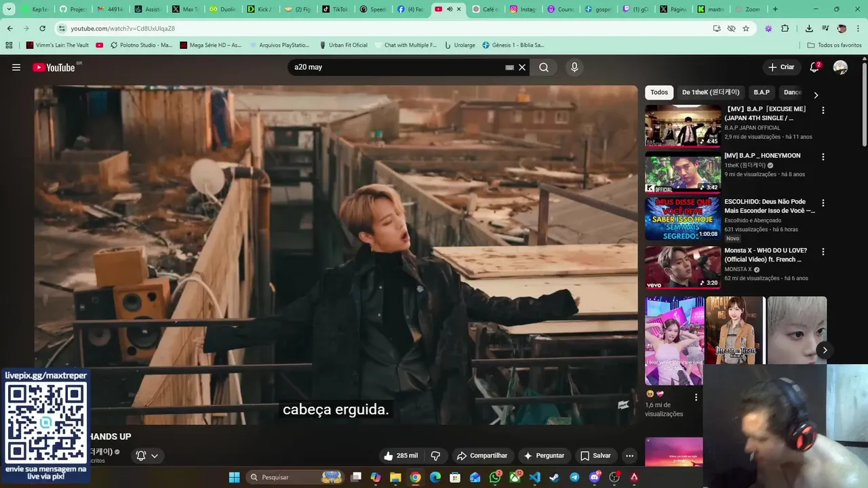Go to the YouTube home logo

tap(55, 67)
